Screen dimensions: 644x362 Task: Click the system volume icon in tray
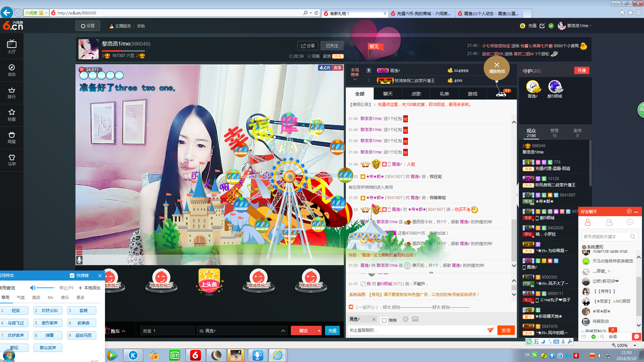600,356
